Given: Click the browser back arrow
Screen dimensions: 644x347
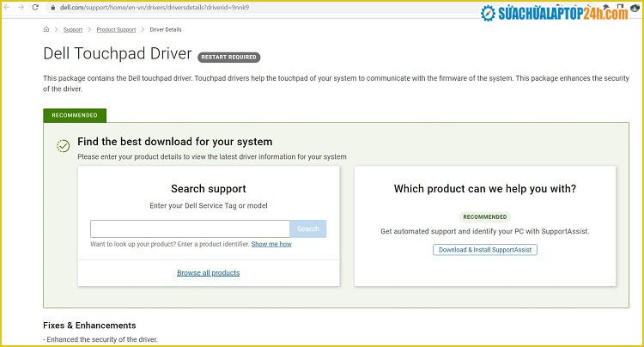Looking at the screenshot, I should click(9, 7).
